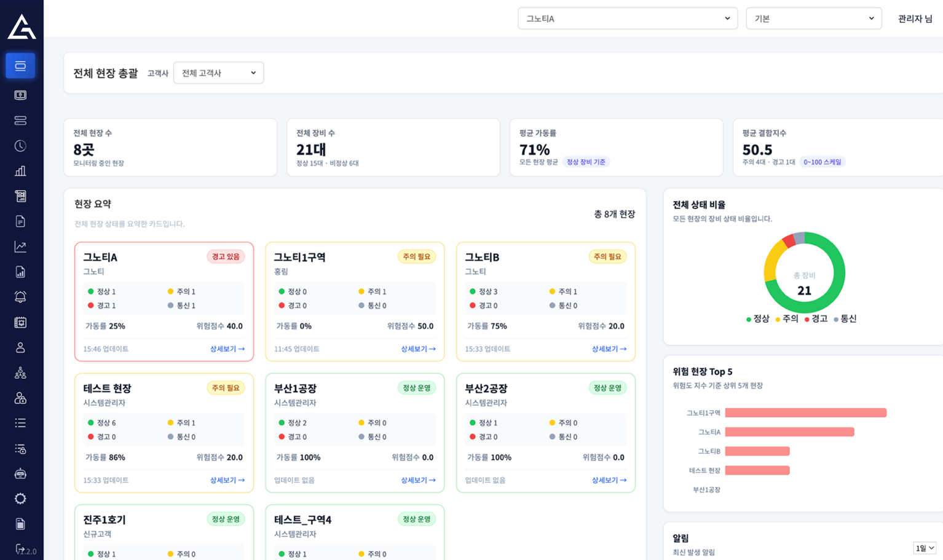Image resolution: width=943 pixels, height=560 pixels.
Task: Open the user with lock permissions icon
Action: point(20,398)
